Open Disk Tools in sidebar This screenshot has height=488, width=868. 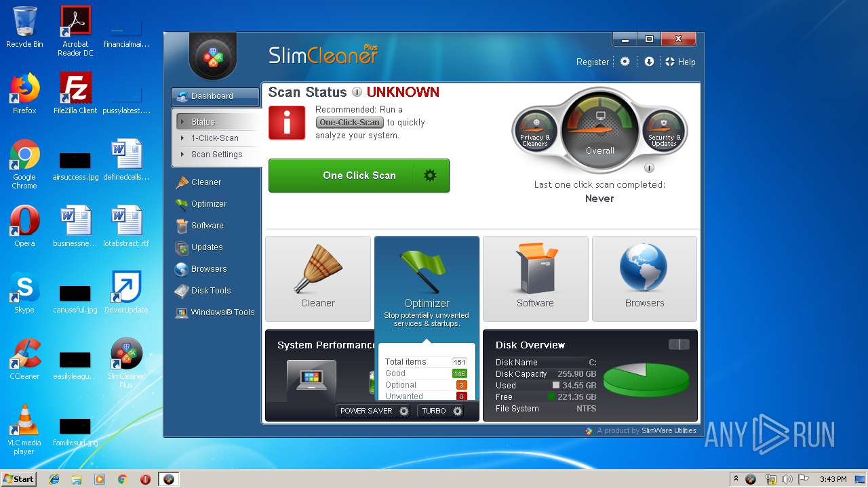click(x=211, y=291)
